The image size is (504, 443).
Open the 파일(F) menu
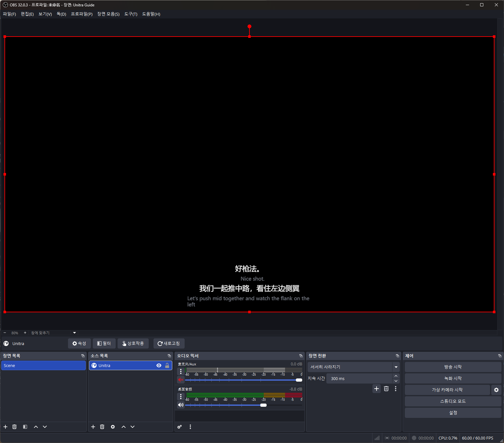[9, 14]
